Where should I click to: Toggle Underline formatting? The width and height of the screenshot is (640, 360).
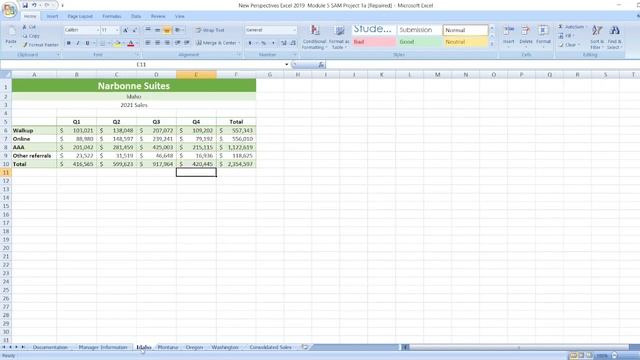point(87,43)
